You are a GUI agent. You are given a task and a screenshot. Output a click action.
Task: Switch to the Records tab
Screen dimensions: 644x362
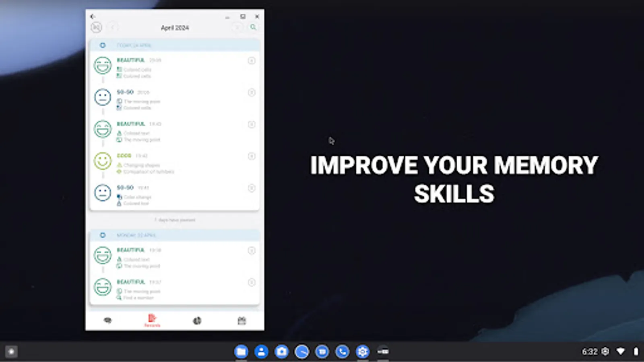[x=152, y=321]
